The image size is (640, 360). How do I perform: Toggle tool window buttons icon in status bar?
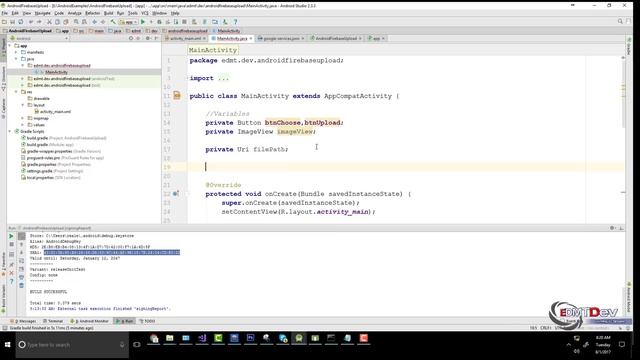pos(4,328)
